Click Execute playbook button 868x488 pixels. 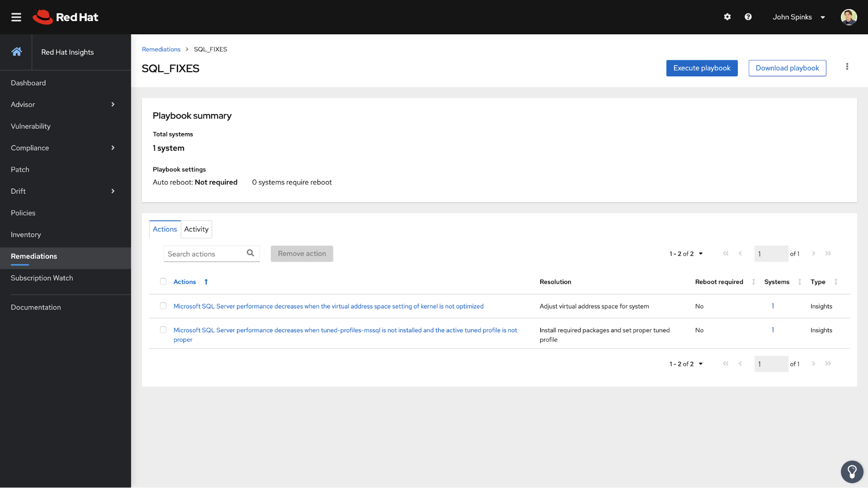pyautogui.click(x=702, y=68)
